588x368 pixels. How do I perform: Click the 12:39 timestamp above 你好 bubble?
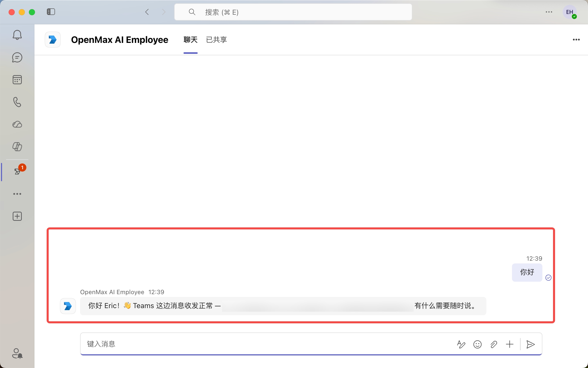(534, 259)
